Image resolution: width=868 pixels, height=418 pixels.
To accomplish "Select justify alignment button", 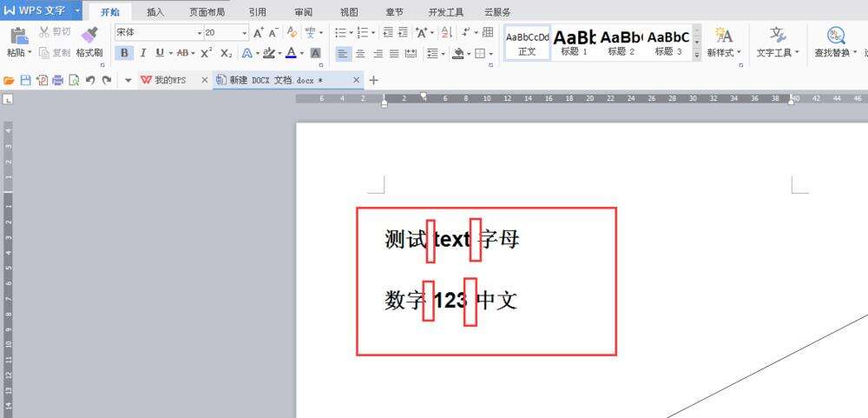I will coord(394,54).
